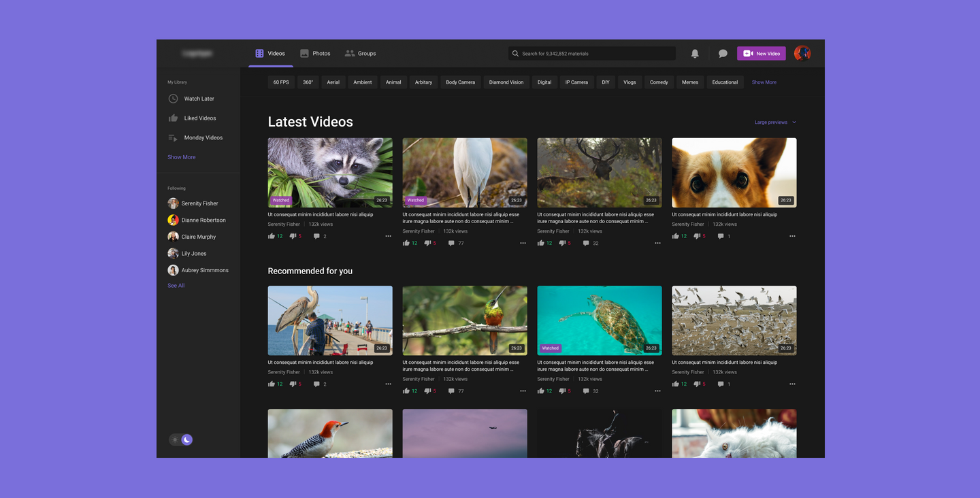Dislike the corgi video with thumbs-down
Viewport: 980px width, 498px height.
click(696, 236)
